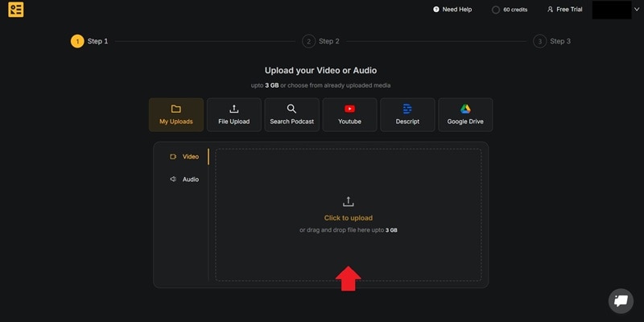
Task: Click the 'or drag and drop file here' text
Action: click(x=349, y=230)
